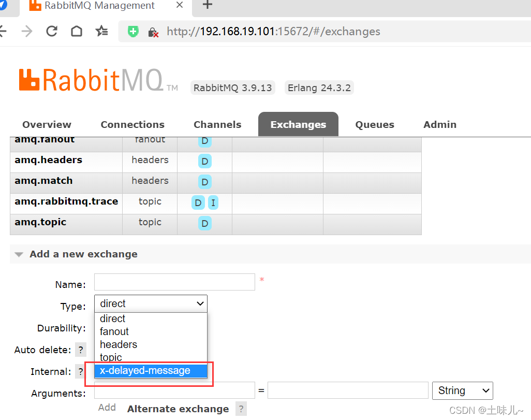Click the green shield security icon
531x420 pixels.
coord(133,32)
